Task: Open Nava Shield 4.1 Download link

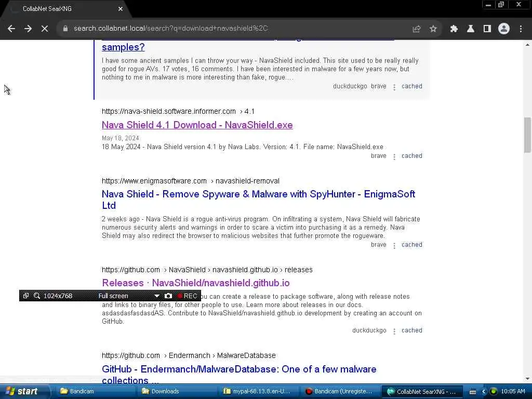Action: pyautogui.click(x=197, y=125)
